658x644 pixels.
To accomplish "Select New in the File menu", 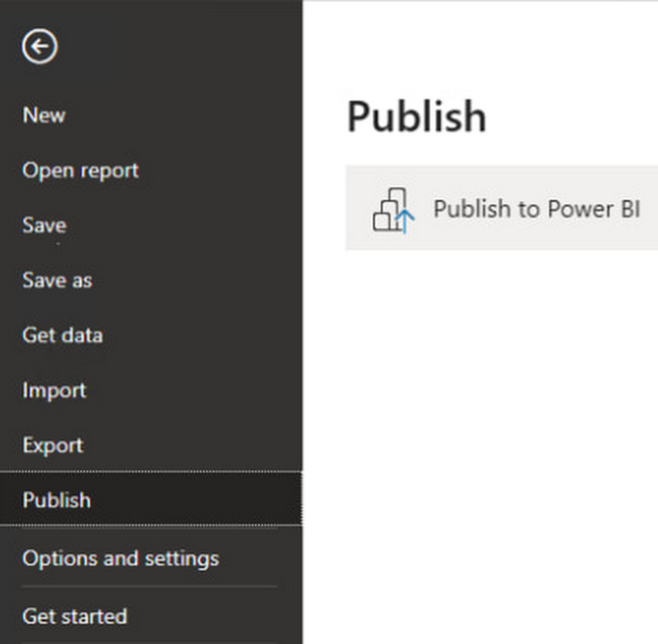I will tap(44, 115).
